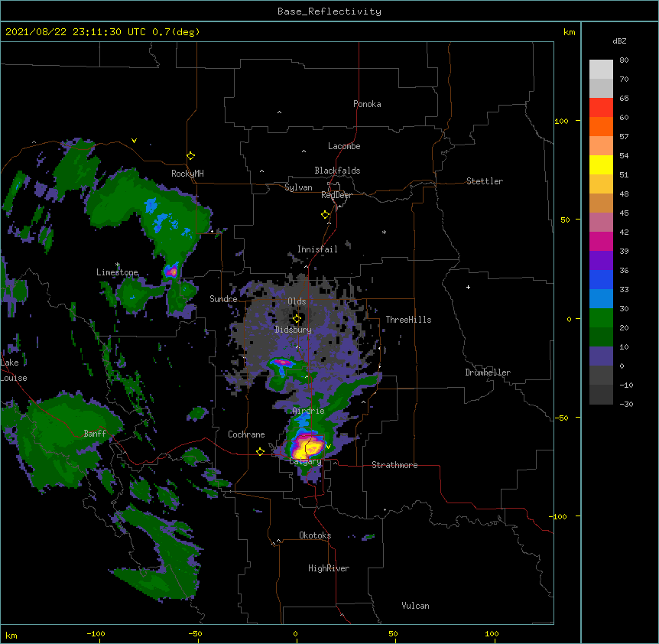Click the Didsbury town label

pos(294,330)
